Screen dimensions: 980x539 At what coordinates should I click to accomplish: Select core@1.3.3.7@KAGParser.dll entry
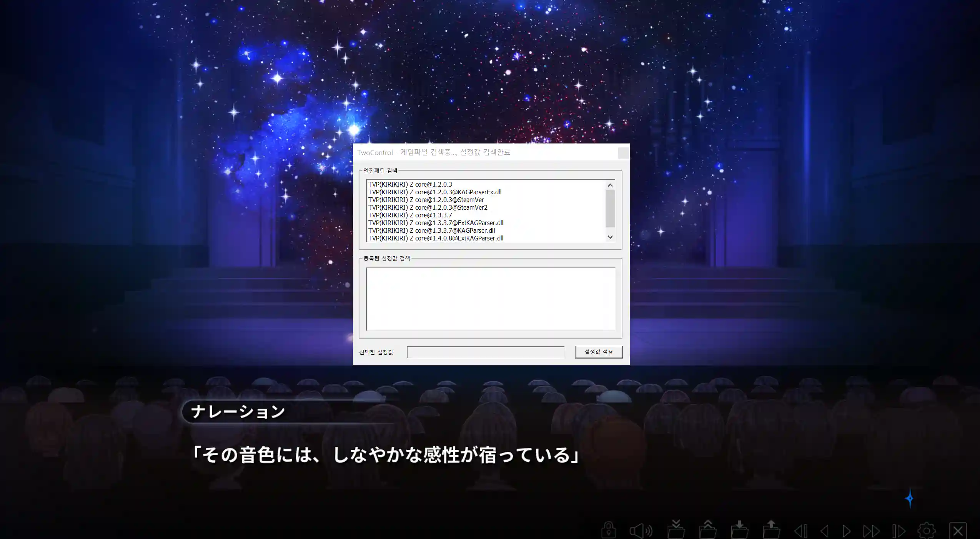pos(486,230)
